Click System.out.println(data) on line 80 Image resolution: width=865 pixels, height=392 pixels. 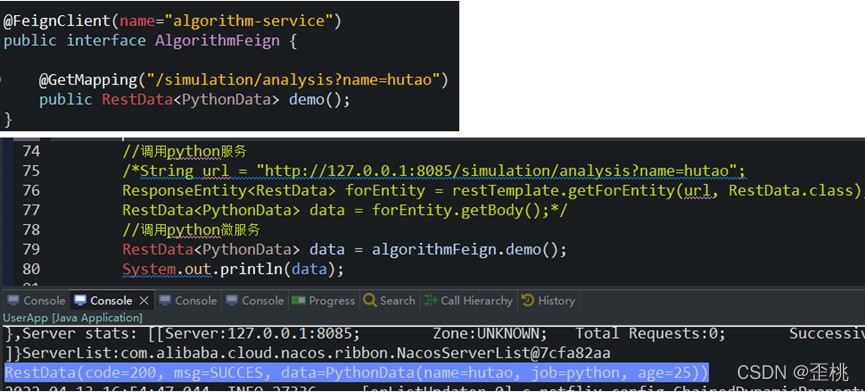coord(233,269)
